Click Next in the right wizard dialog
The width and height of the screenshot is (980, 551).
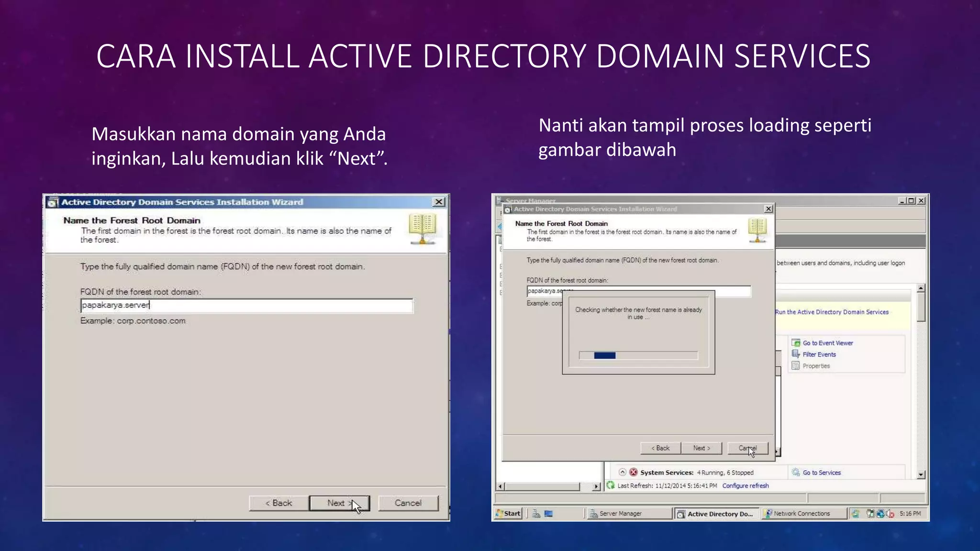(702, 448)
